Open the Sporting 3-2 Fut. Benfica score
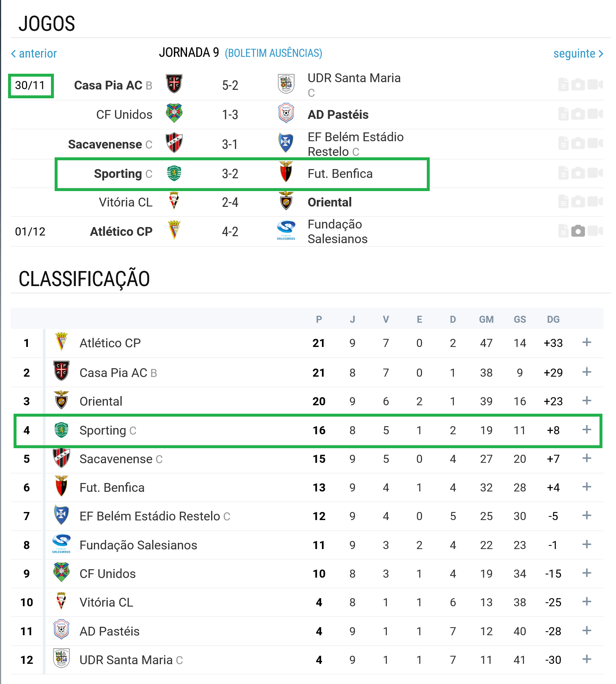 pos(230,174)
